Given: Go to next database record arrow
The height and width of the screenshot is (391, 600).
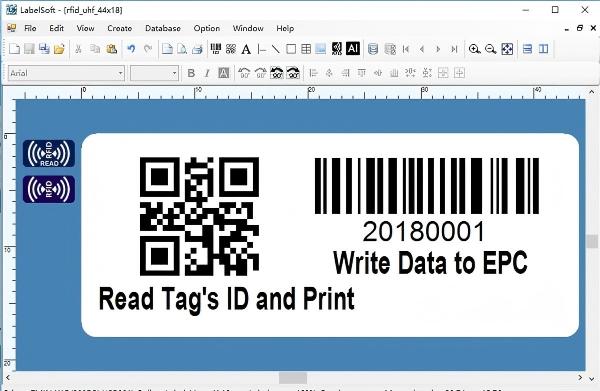Looking at the screenshot, I should coord(438,49).
